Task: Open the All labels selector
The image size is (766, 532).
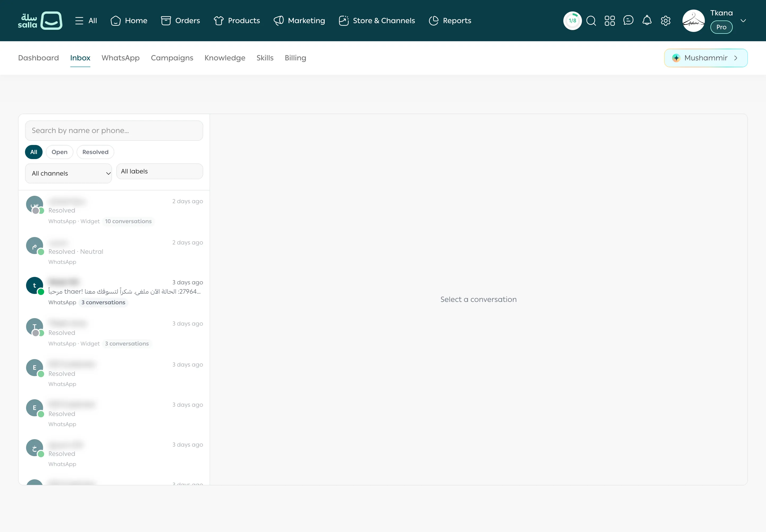Action: [x=159, y=171]
